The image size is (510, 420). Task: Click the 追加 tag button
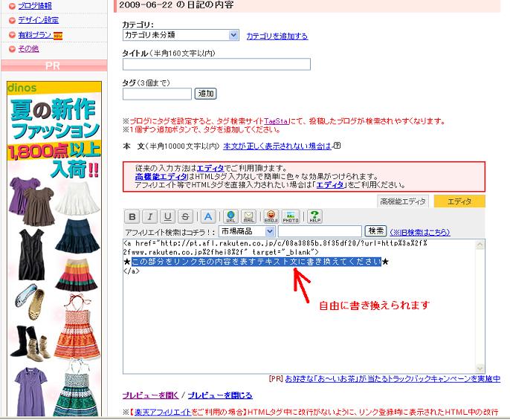tap(205, 94)
